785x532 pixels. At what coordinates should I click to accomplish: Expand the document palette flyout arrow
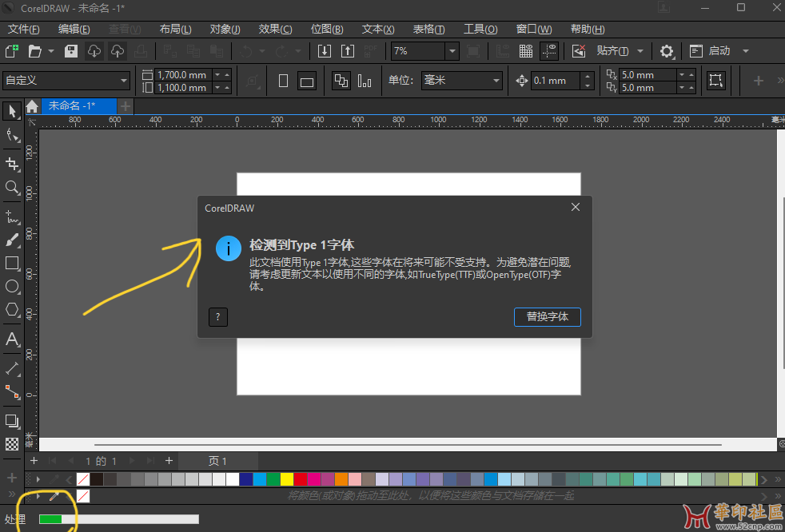[x=38, y=497]
